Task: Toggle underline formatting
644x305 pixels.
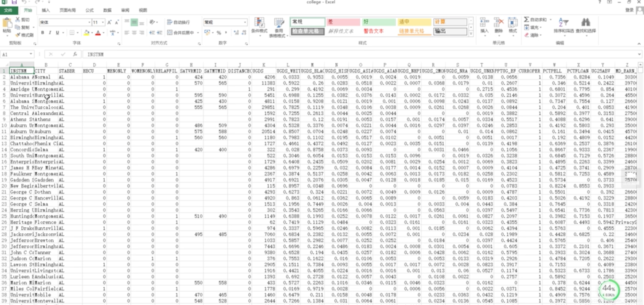Action: pos(57,33)
